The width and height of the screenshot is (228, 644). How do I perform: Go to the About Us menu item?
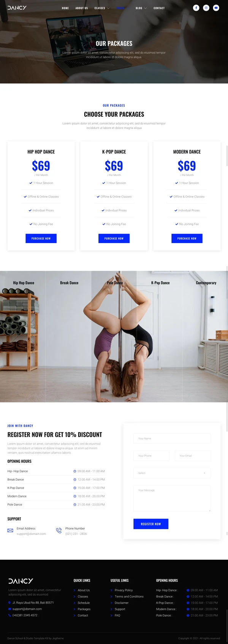82,8
